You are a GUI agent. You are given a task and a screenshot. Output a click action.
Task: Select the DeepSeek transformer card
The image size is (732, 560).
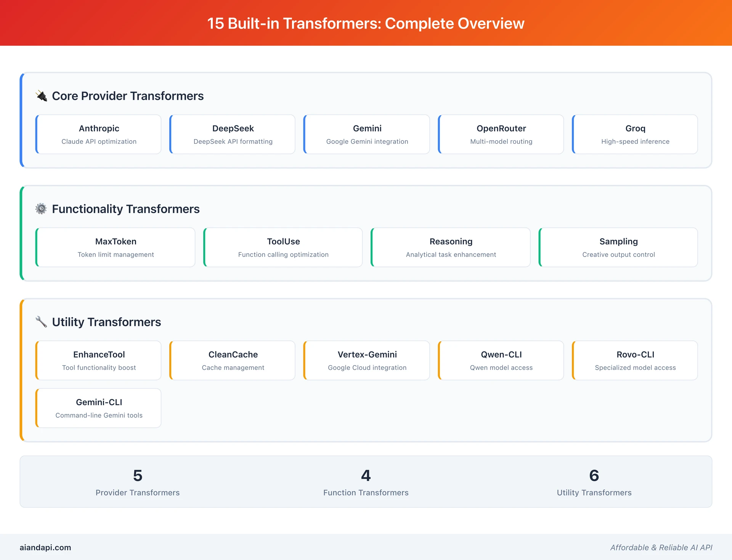[233, 134]
